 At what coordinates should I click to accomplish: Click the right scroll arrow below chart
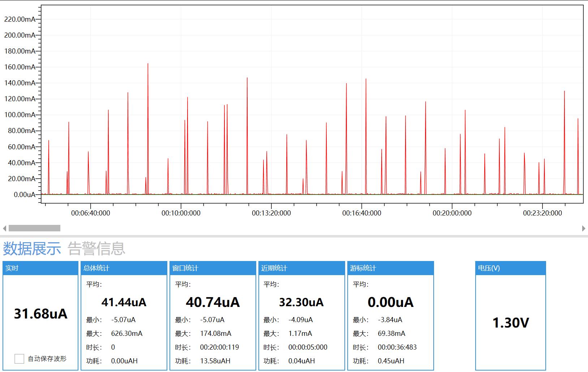(583, 228)
